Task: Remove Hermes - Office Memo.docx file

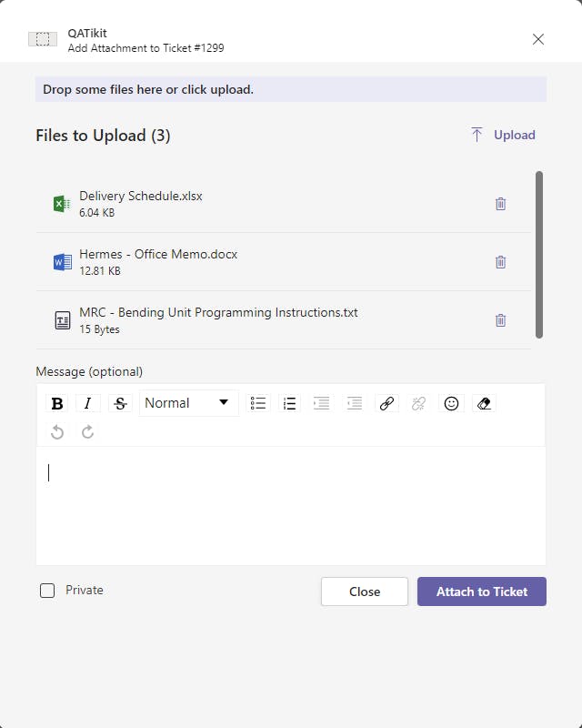Action: [500, 262]
